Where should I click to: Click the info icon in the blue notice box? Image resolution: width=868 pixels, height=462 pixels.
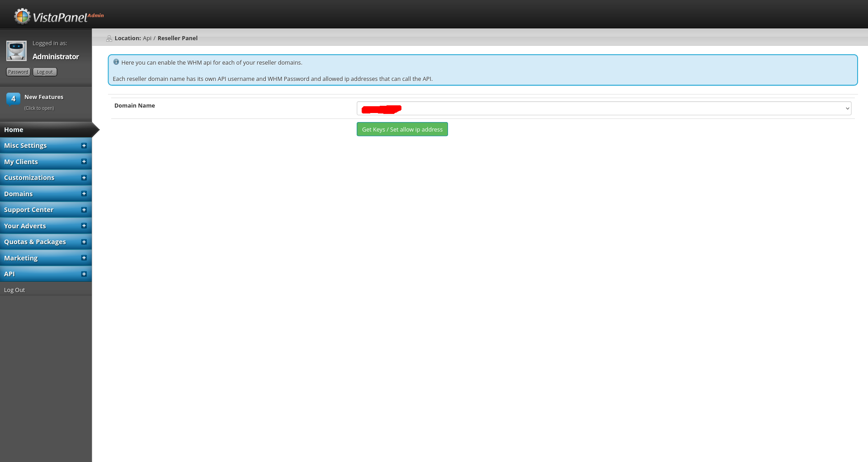116,62
